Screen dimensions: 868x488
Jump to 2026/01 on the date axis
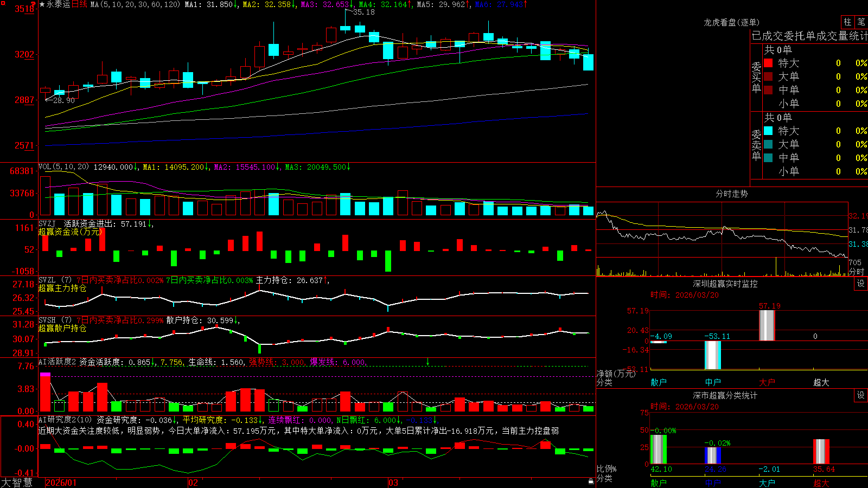coord(61,483)
